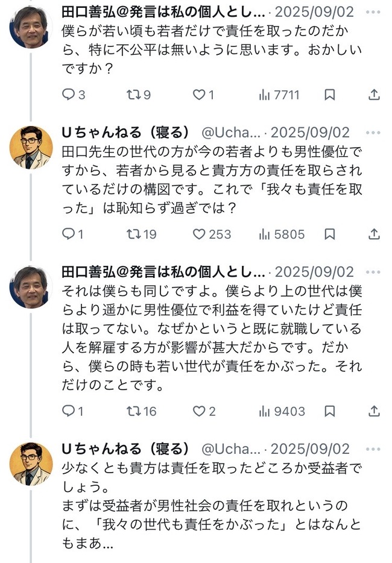Reply to the tweet with 16 retweets
This screenshot has width=392, height=563.
[69, 411]
